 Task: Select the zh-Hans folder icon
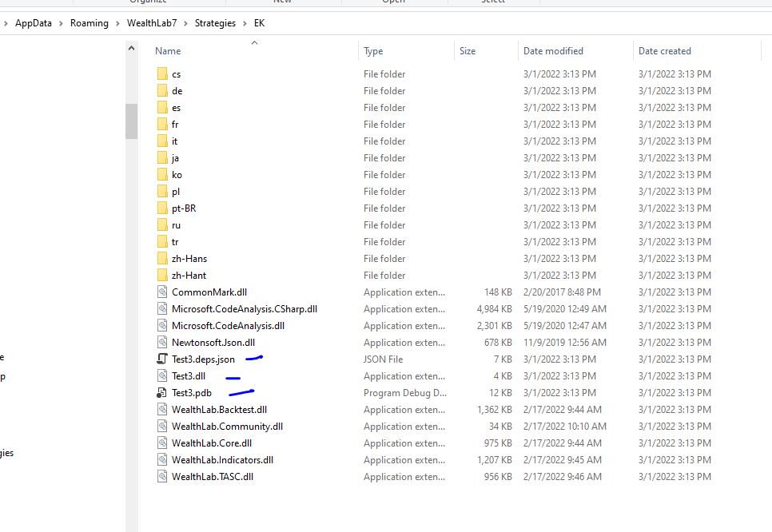point(162,258)
